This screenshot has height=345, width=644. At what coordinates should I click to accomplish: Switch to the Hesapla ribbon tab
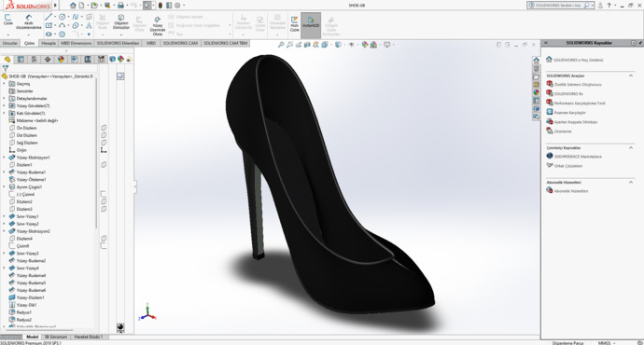coord(49,43)
